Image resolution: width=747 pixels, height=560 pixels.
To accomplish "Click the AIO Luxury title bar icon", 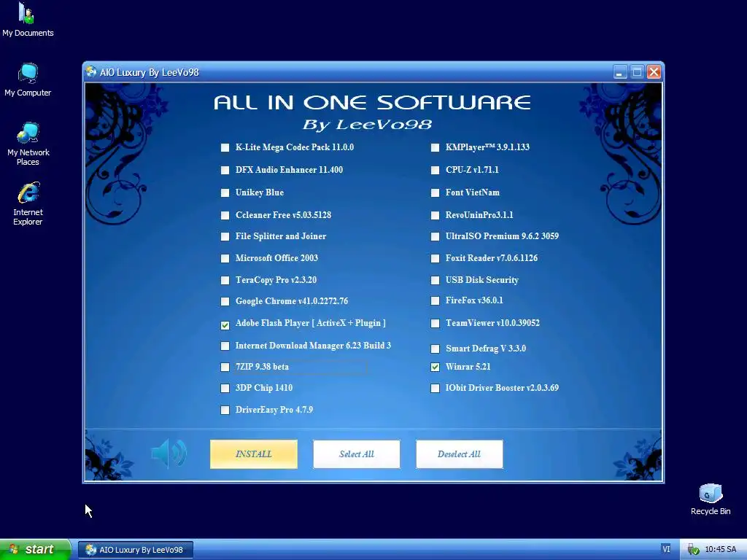I will click(x=91, y=72).
